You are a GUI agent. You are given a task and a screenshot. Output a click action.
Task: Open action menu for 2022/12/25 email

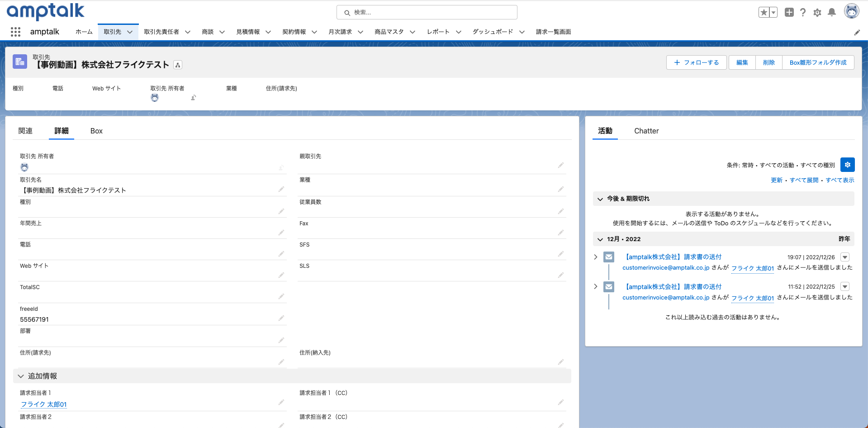tap(845, 286)
